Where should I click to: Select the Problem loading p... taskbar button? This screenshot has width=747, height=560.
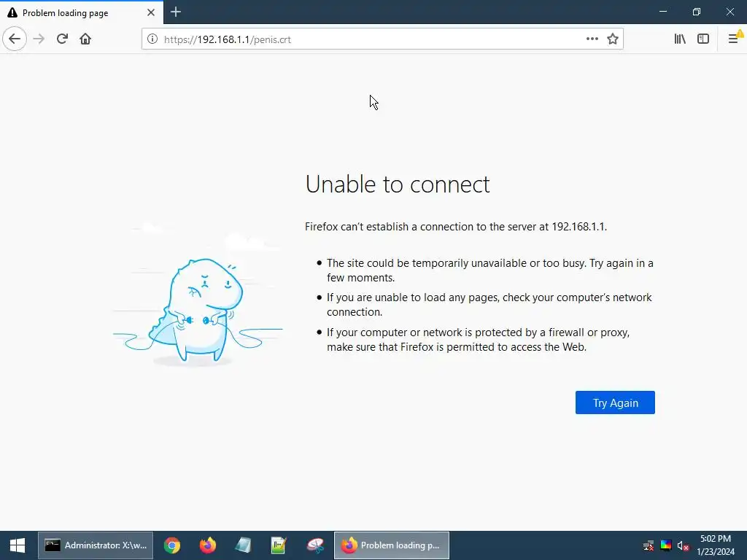(x=392, y=545)
